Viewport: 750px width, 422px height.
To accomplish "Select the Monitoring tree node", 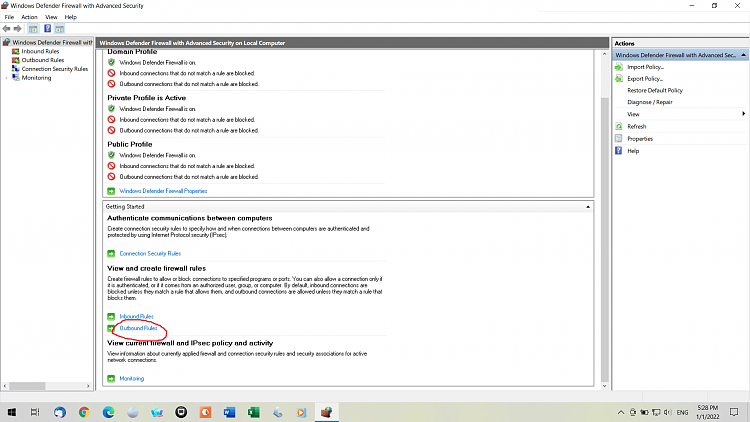I will [x=36, y=78].
